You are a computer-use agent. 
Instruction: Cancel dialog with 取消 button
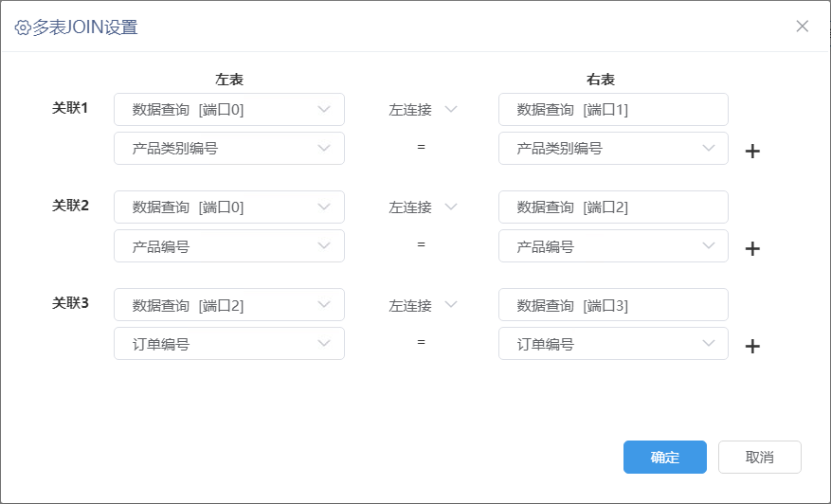coord(759,457)
